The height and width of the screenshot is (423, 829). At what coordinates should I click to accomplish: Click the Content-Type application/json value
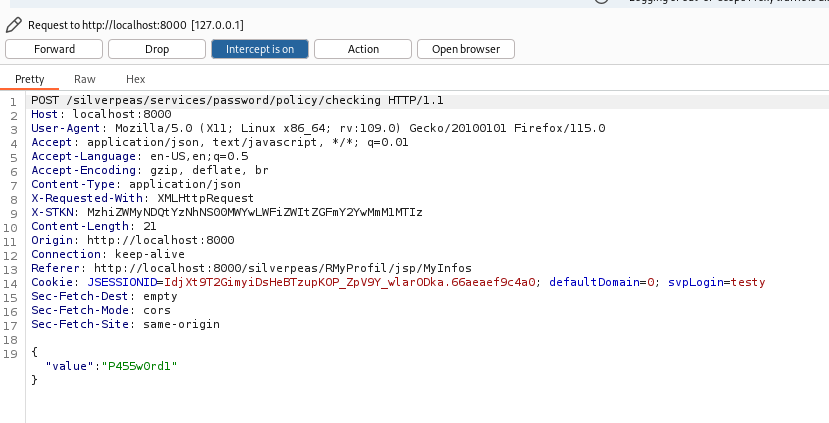(x=185, y=185)
